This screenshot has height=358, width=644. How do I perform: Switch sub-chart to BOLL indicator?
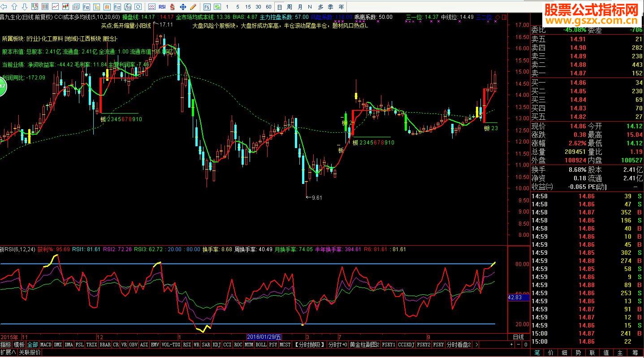[261, 345]
